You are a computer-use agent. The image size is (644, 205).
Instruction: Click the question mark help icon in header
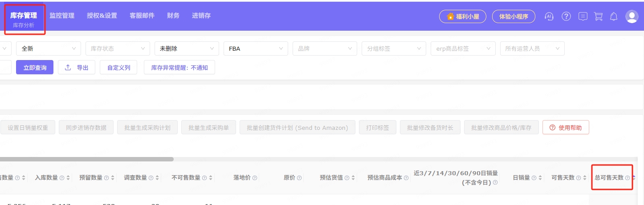pos(566,16)
